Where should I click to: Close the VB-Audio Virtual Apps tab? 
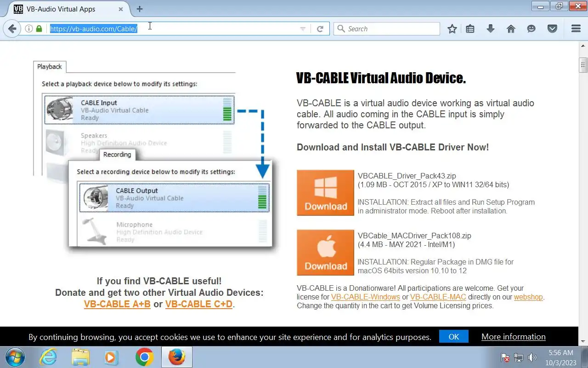(x=121, y=9)
